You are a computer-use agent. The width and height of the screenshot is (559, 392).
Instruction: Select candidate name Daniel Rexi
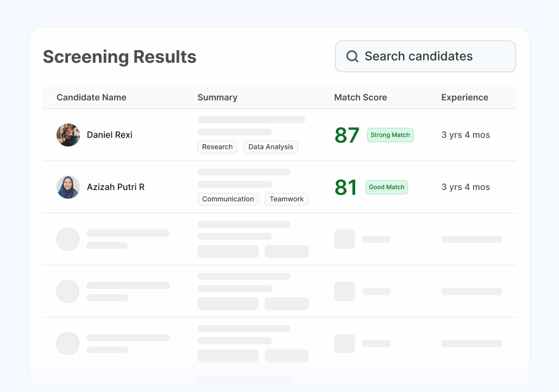click(109, 135)
